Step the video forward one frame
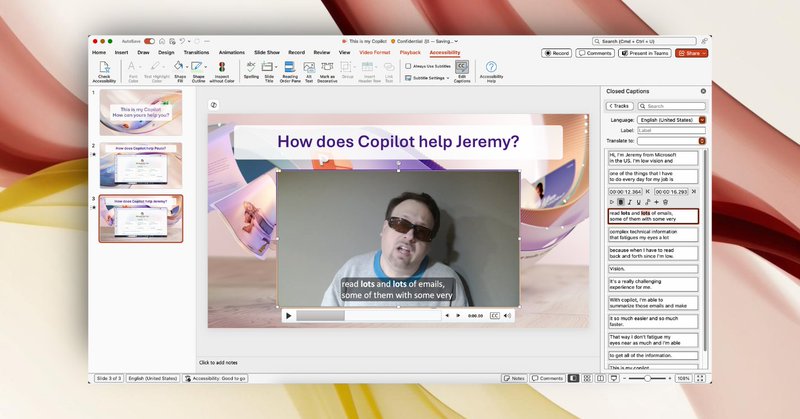The height and width of the screenshot is (419, 800). (x=458, y=316)
